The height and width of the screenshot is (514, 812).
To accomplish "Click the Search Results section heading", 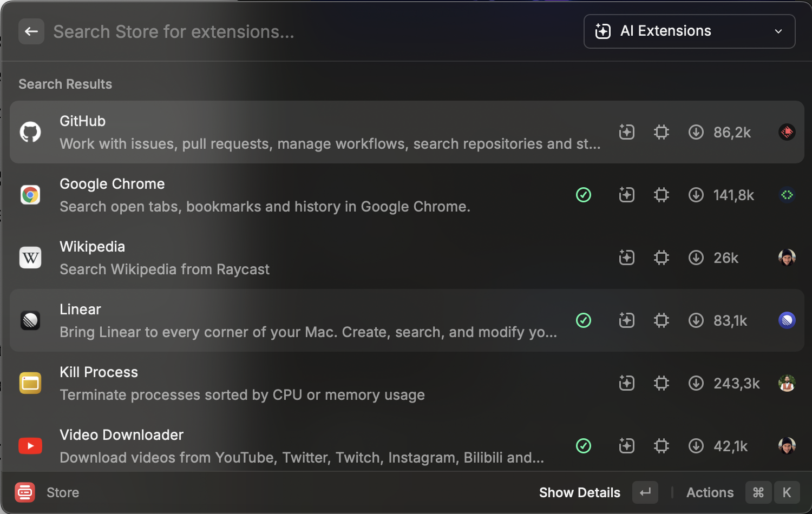I will [65, 84].
